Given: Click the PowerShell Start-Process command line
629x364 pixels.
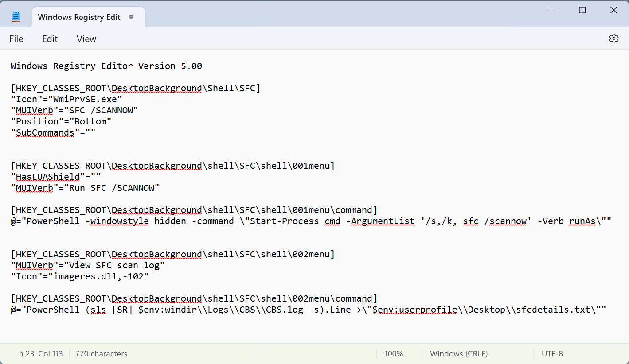Looking at the screenshot, I should click(x=311, y=221).
